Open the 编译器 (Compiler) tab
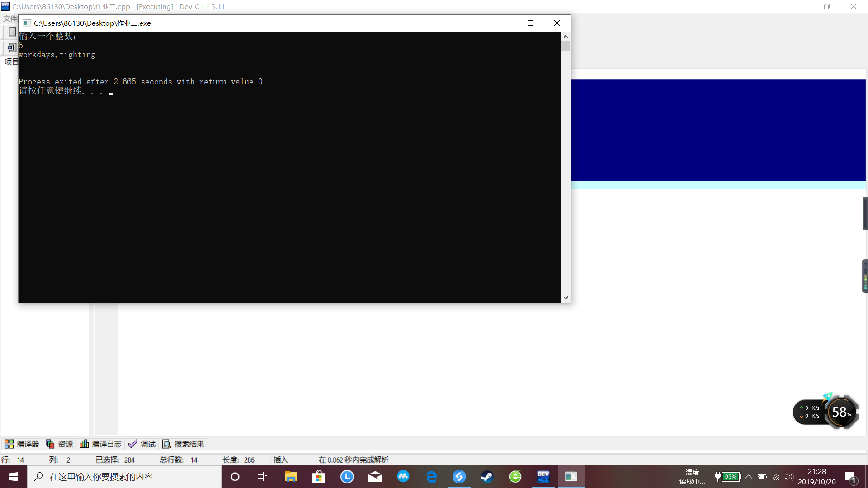This screenshot has width=868, height=488. [22, 444]
